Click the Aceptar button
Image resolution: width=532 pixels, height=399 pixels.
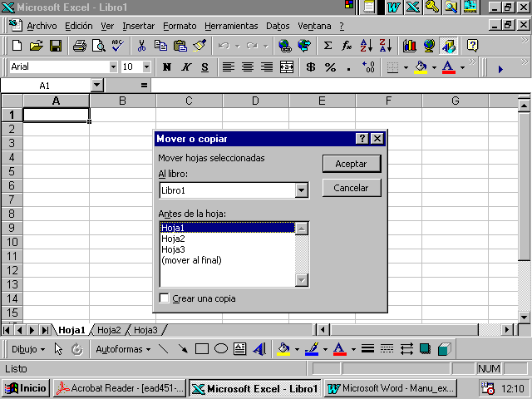coord(352,164)
